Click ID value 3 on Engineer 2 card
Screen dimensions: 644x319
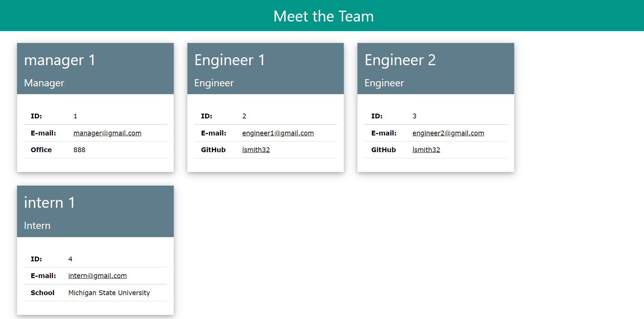coord(415,116)
